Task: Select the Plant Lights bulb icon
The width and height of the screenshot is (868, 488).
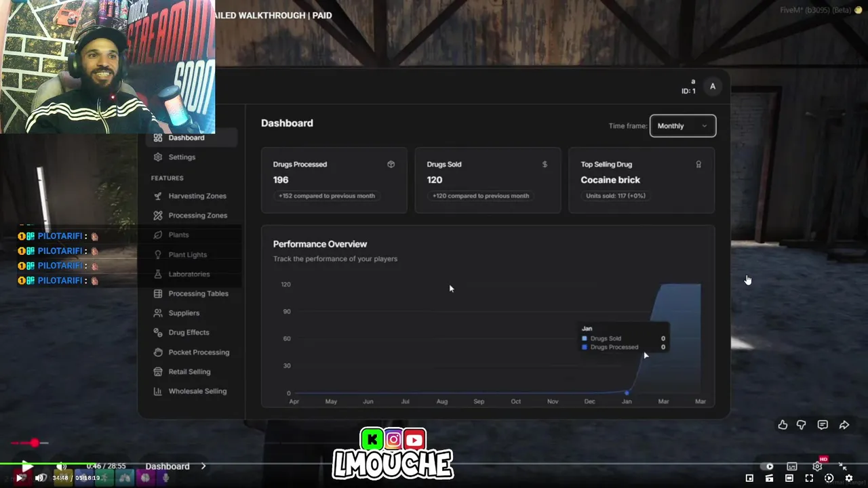Action: point(157,255)
